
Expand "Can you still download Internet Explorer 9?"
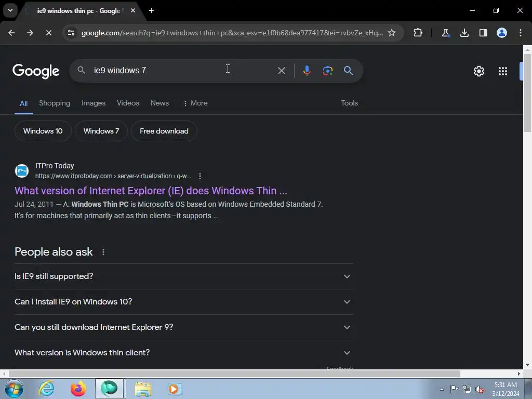(x=183, y=327)
